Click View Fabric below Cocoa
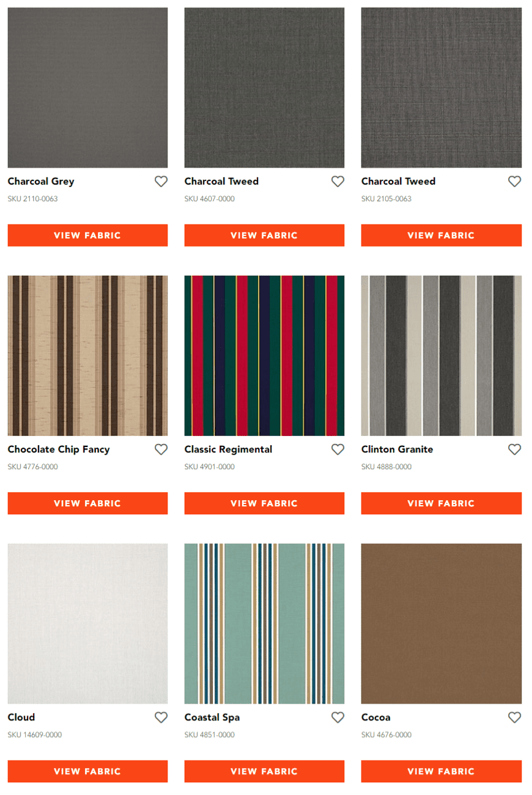 (x=441, y=771)
